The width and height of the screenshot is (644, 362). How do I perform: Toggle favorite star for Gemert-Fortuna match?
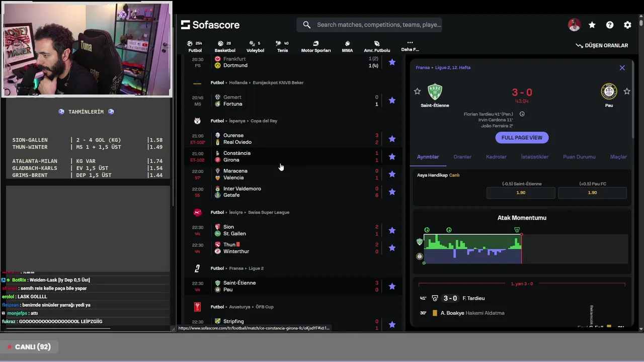coord(392,101)
